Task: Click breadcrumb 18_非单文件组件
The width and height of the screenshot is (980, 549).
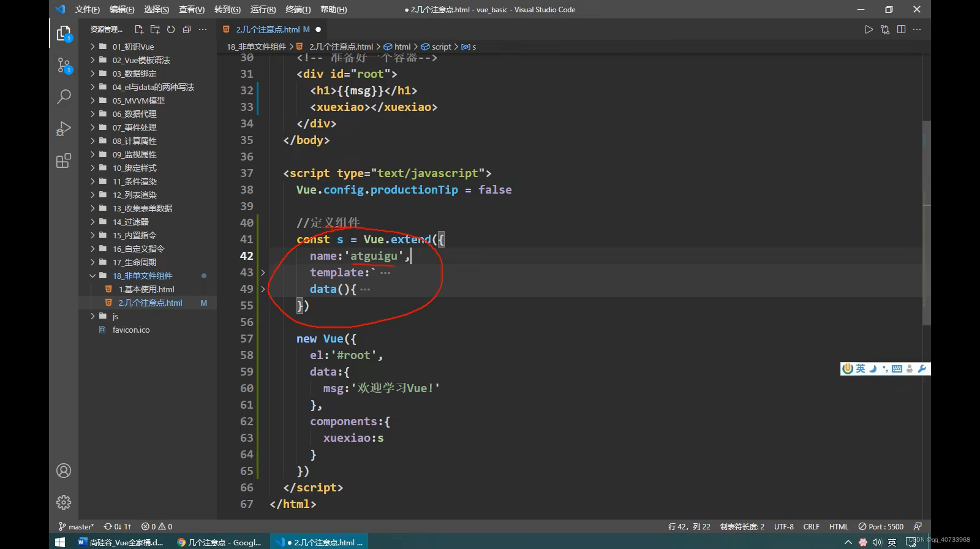Action: tap(256, 47)
